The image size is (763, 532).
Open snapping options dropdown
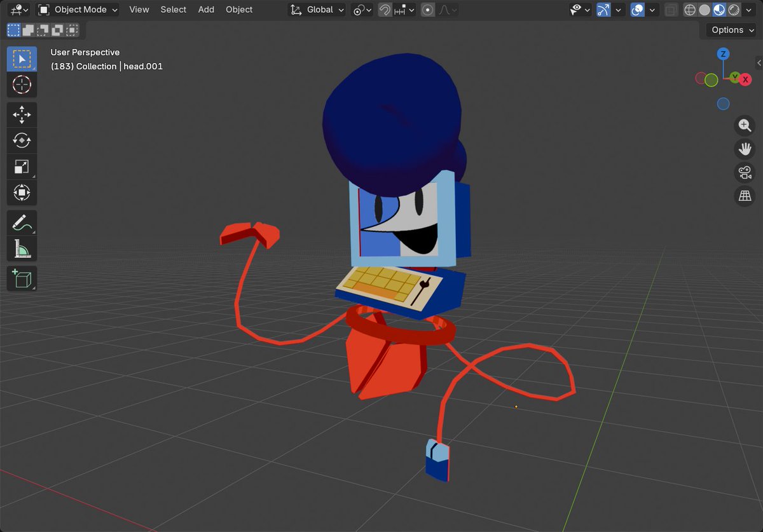[x=404, y=10]
